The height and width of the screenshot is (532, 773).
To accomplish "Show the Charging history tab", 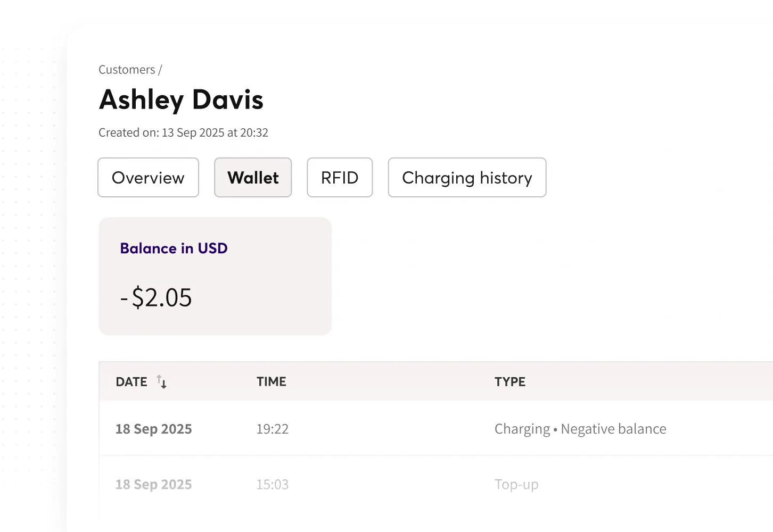I will click(x=467, y=178).
